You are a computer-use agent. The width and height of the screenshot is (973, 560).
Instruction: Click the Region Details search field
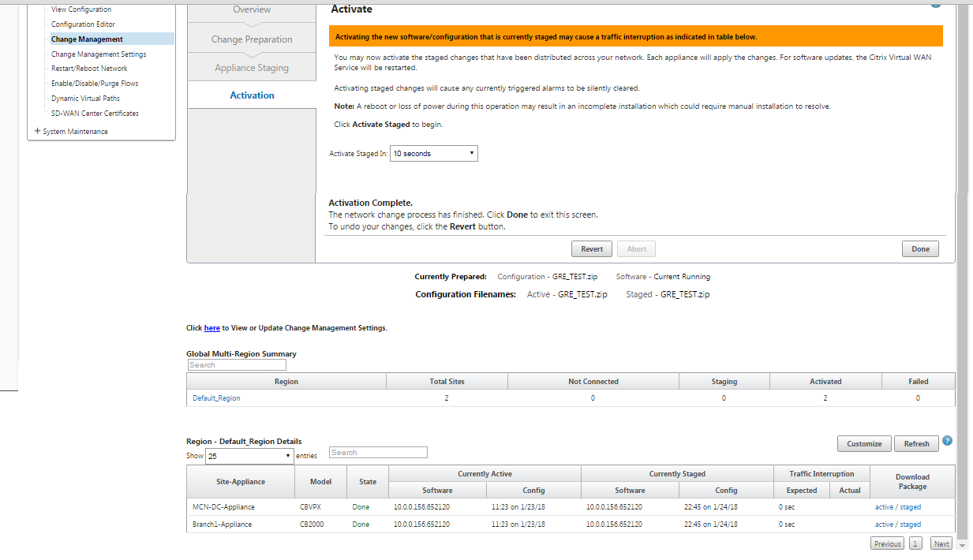pos(378,453)
